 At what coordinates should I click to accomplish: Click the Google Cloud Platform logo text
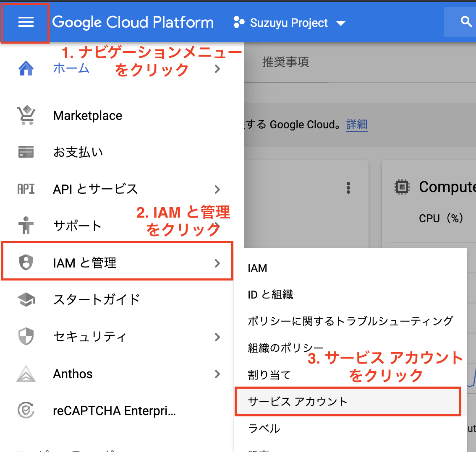(x=133, y=23)
